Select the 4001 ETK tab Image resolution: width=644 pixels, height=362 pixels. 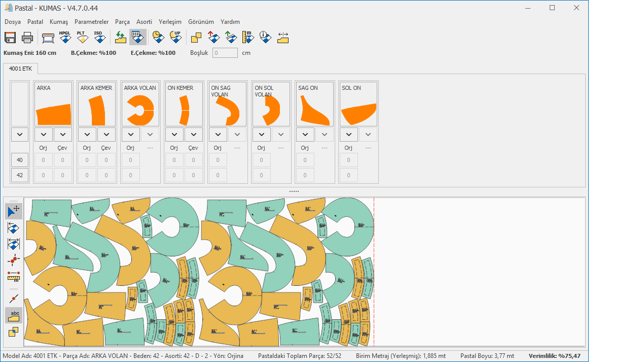(x=20, y=68)
